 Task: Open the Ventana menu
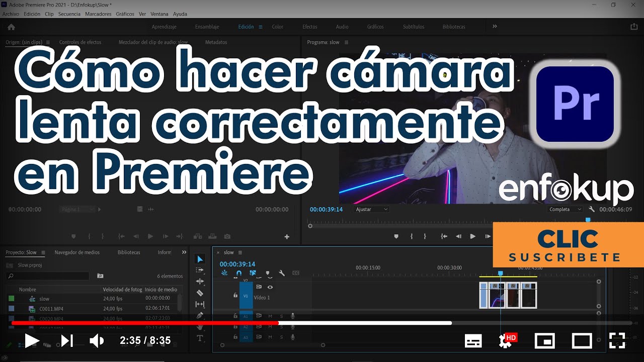tap(159, 14)
